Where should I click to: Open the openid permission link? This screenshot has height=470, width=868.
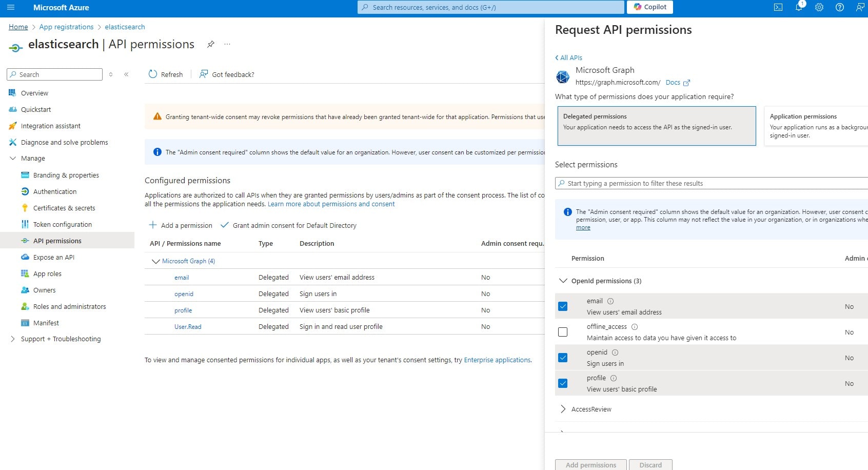184,294
